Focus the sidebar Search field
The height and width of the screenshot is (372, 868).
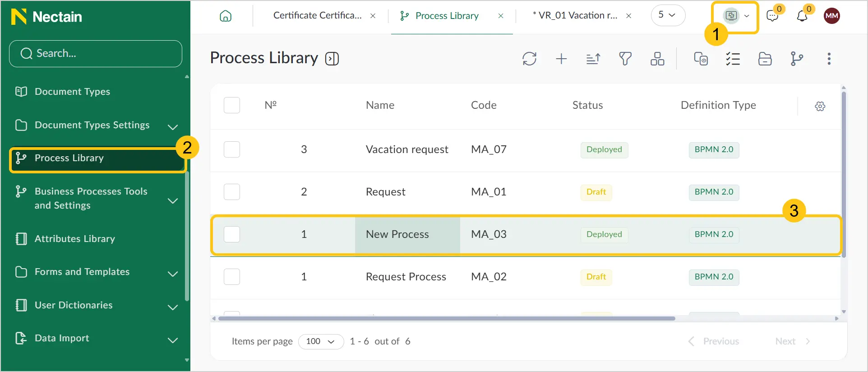96,54
